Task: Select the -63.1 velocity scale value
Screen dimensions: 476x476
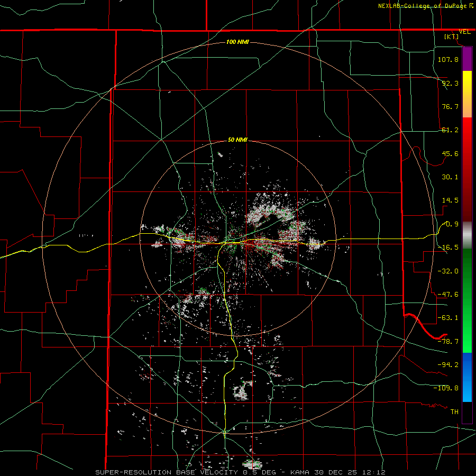Action: pyautogui.click(x=448, y=318)
